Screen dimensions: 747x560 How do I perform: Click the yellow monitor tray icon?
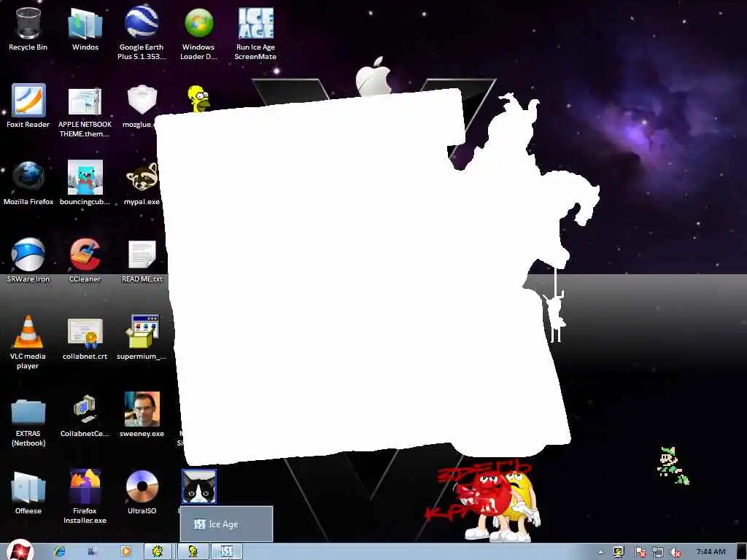point(619,553)
